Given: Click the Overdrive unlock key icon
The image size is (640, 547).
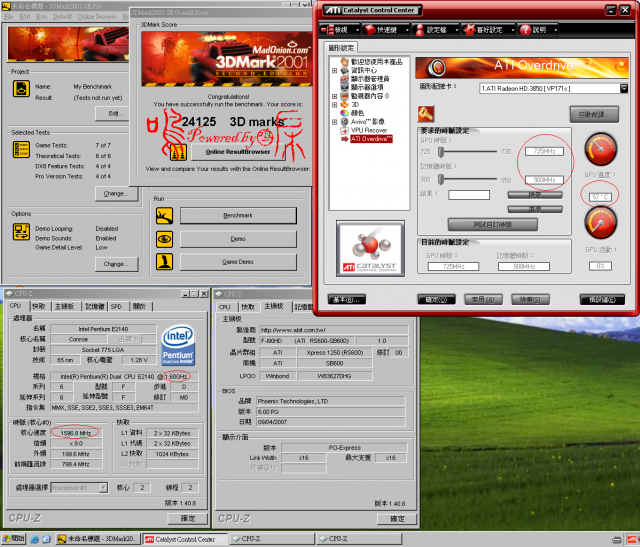Looking at the screenshot, I should 425,114.
